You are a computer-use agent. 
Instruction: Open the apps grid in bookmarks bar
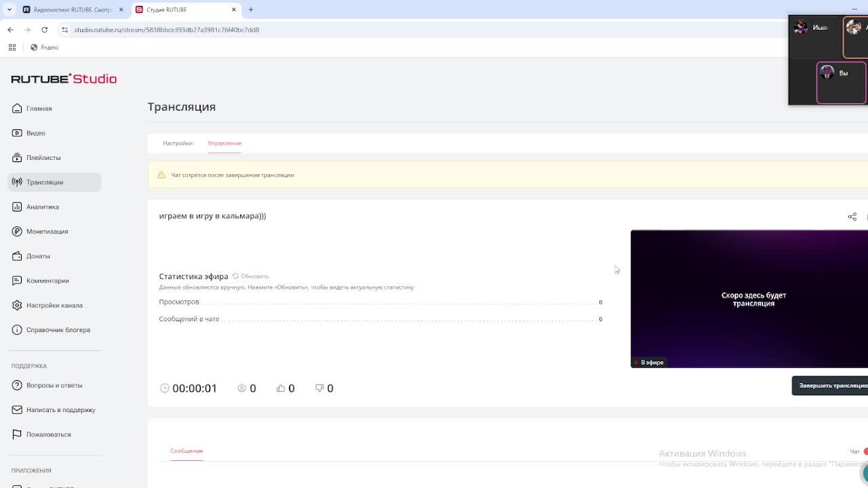point(12,47)
